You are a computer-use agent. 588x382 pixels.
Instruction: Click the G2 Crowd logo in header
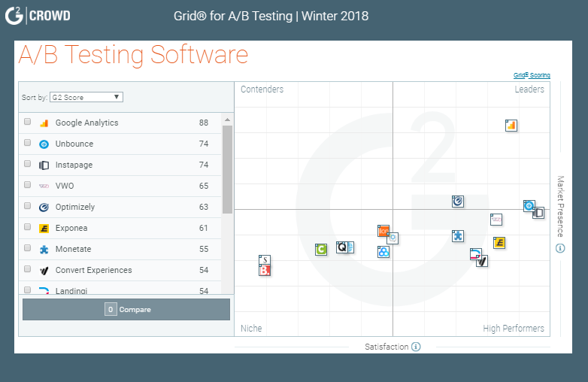click(x=38, y=16)
